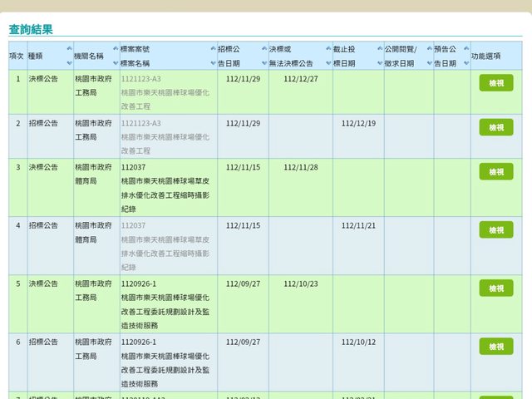532x399 pixels.
Task: Sort 機關名稱 column descending via down arrow
Action: (x=116, y=62)
